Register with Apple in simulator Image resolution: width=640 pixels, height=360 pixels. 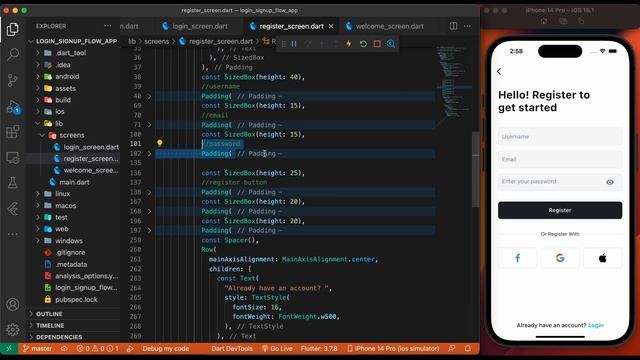[602, 258]
